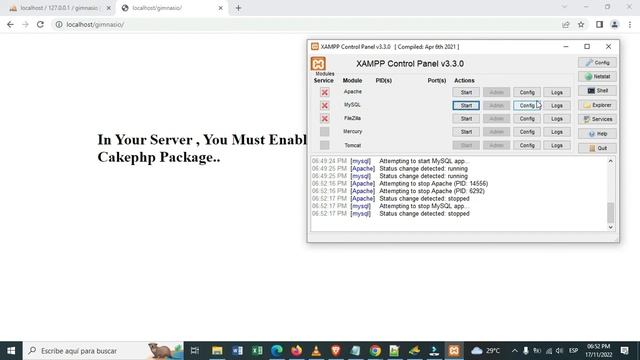Click the Apache service install checkbox
The width and height of the screenshot is (640, 360).
click(324, 93)
